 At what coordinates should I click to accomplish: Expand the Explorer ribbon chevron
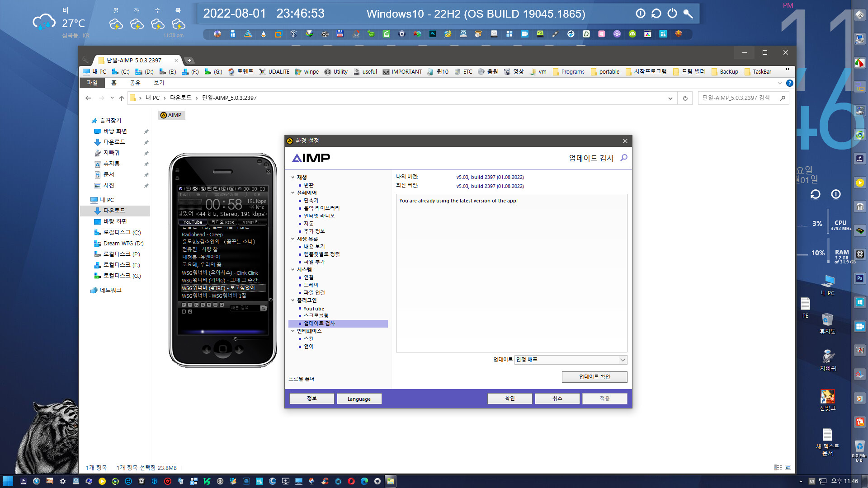[779, 83]
